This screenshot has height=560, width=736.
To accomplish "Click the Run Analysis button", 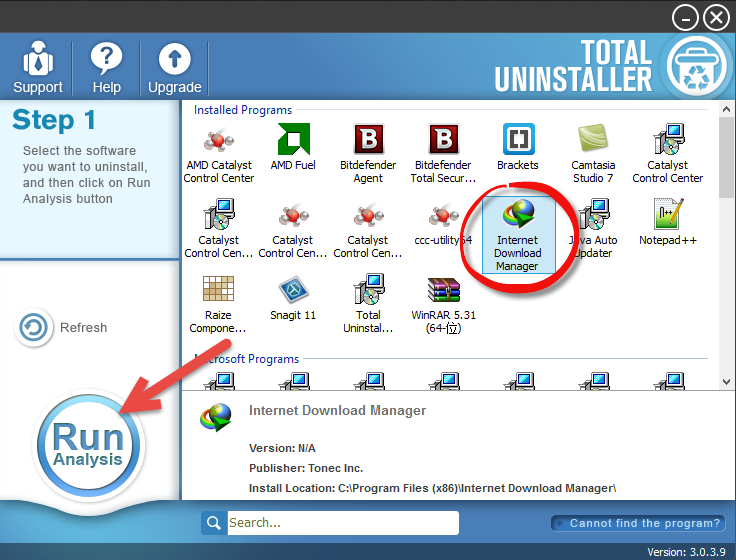I will (x=88, y=444).
